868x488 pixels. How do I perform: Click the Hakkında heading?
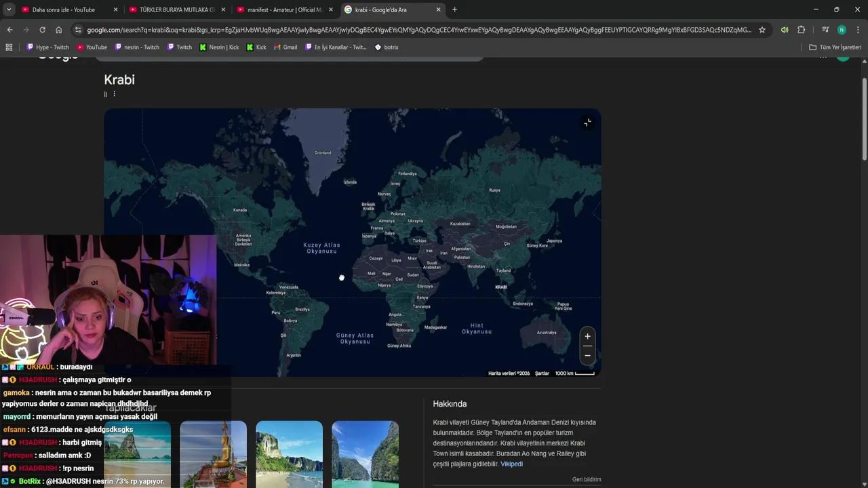click(450, 404)
